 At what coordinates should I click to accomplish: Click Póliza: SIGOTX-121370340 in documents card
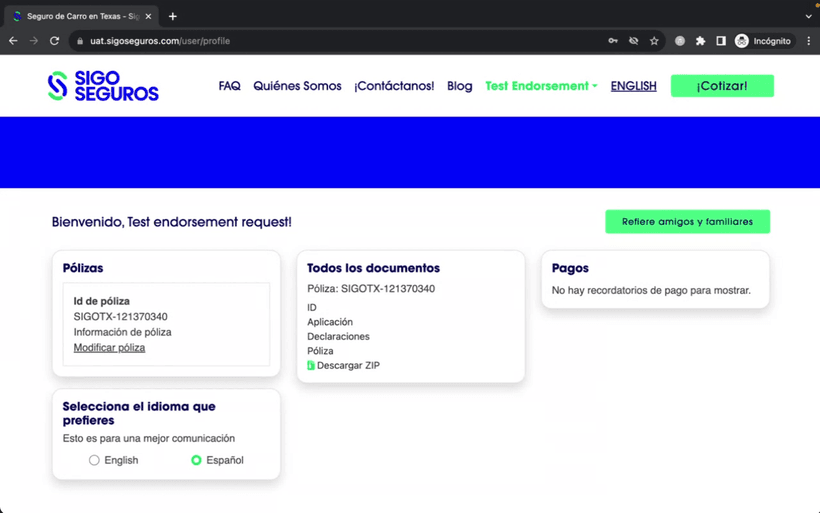371,289
